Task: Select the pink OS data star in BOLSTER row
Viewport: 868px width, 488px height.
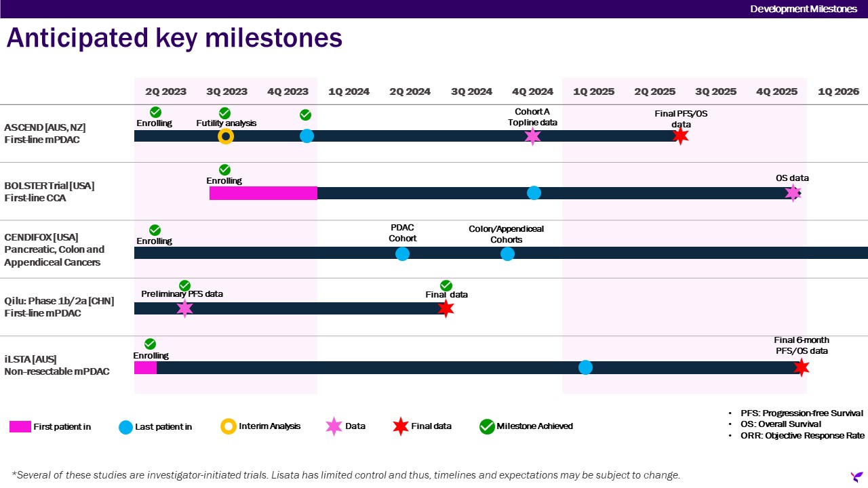Action: coord(793,192)
